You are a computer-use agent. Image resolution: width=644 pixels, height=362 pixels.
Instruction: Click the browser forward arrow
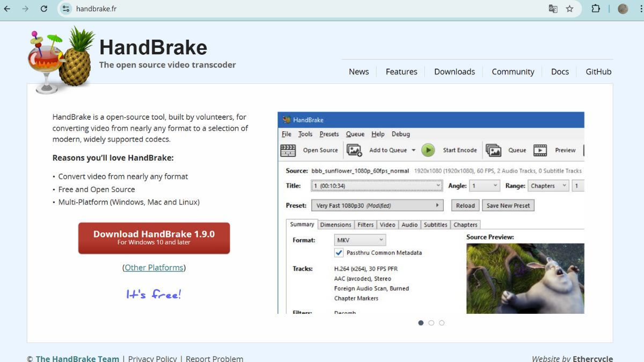pyautogui.click(x=25, y=9)
